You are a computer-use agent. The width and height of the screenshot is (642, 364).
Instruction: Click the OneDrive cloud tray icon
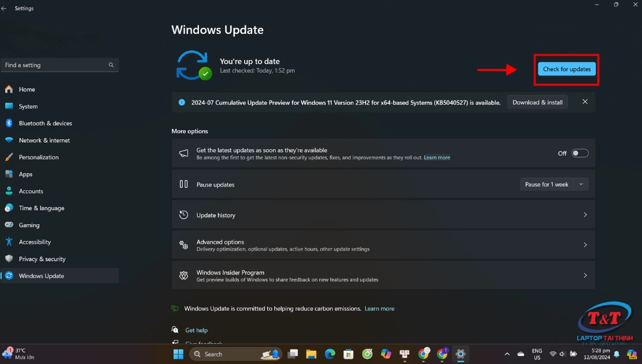[x=521, y=354]
